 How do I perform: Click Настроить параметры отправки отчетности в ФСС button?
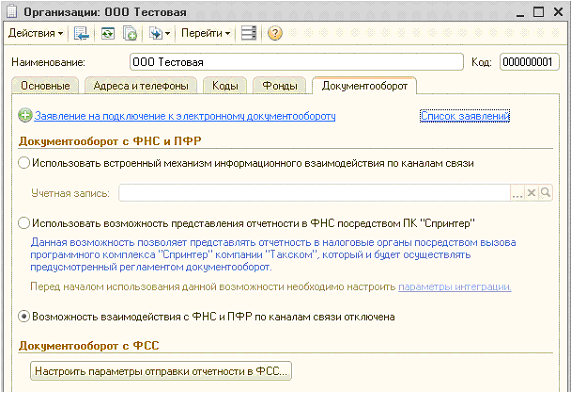pyautogui.click(x=161, y=371)
